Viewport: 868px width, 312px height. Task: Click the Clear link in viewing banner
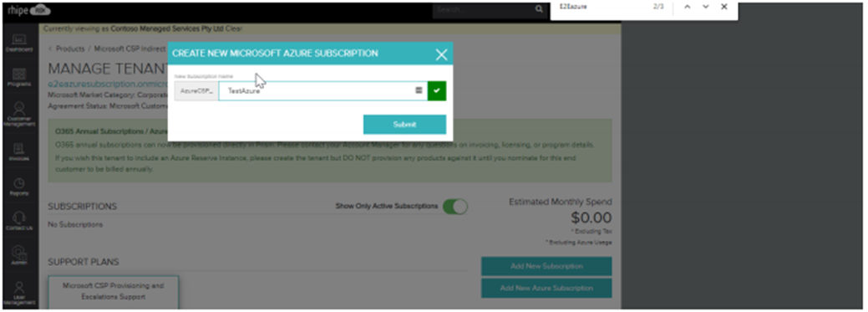[x=235, y=28]
